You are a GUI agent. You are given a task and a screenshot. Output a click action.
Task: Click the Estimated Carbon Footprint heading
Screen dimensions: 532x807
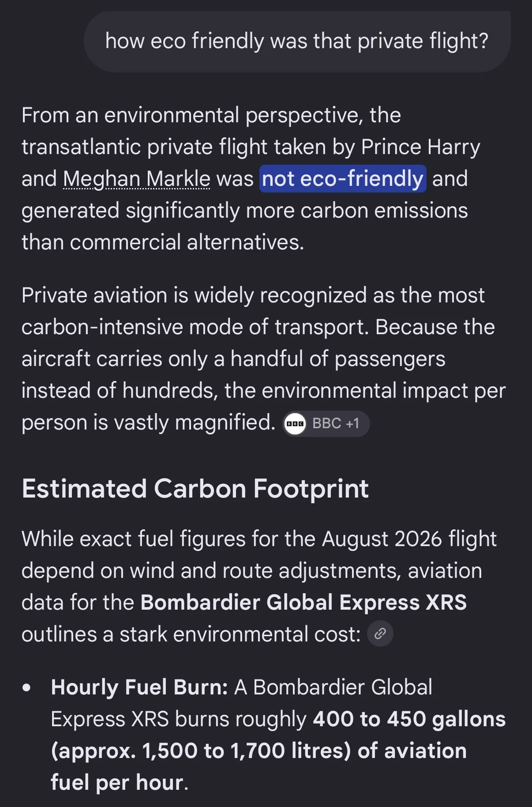195,489
